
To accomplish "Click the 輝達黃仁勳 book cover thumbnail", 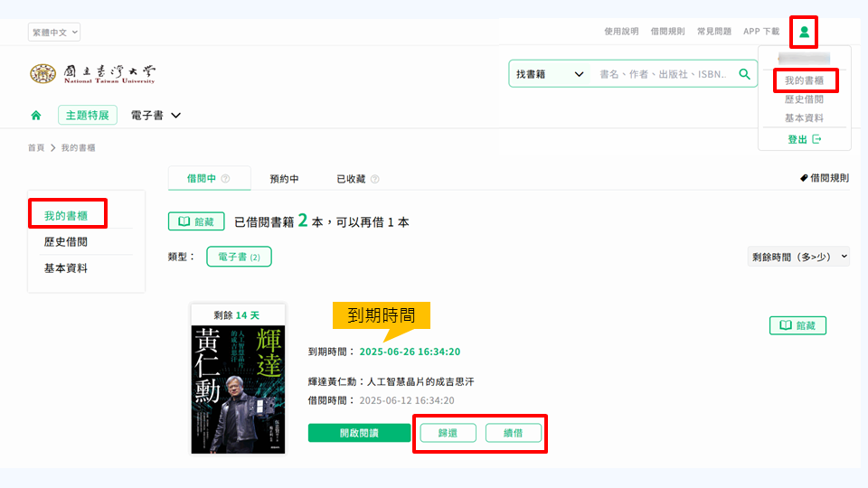I will pos(238,389).
